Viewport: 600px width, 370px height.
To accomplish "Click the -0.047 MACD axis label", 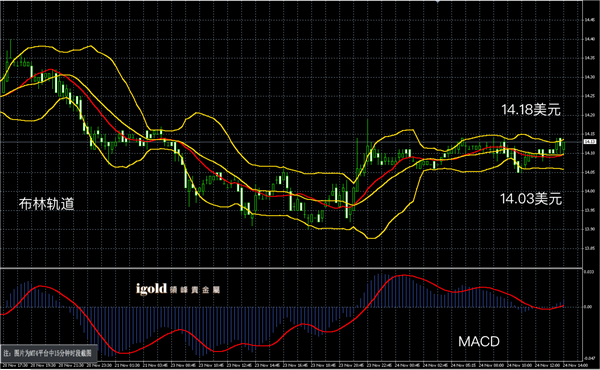I will [x=589, y=359].
